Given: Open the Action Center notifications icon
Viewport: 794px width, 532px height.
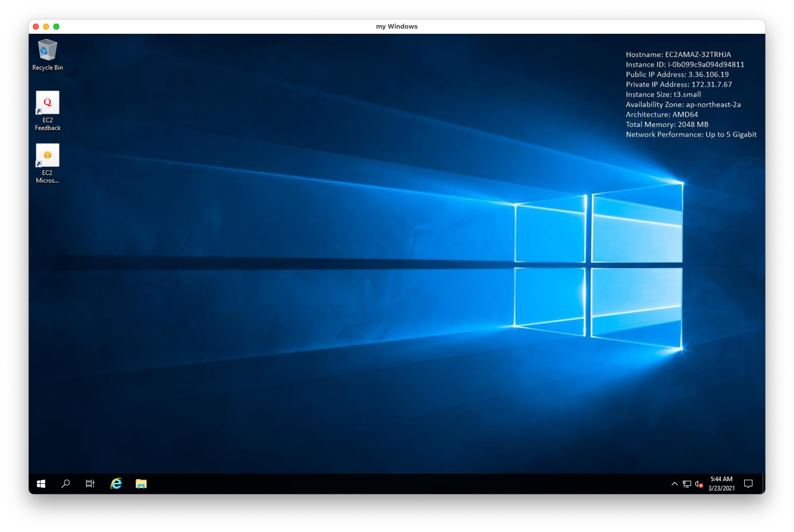Looking at the screenshot, I should pos(748,484).
